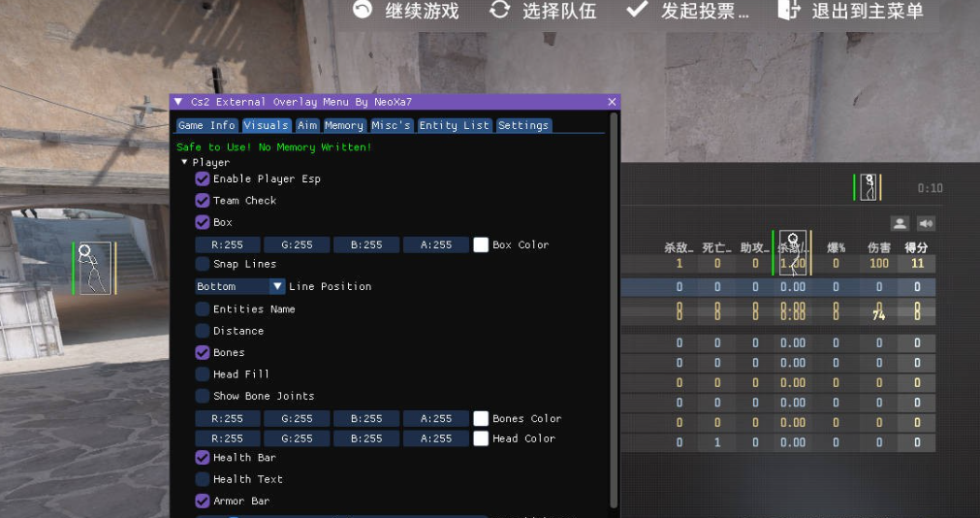Switch to the Game Info tab
Viewport: 980px width, 518px height.
(206, 125)
